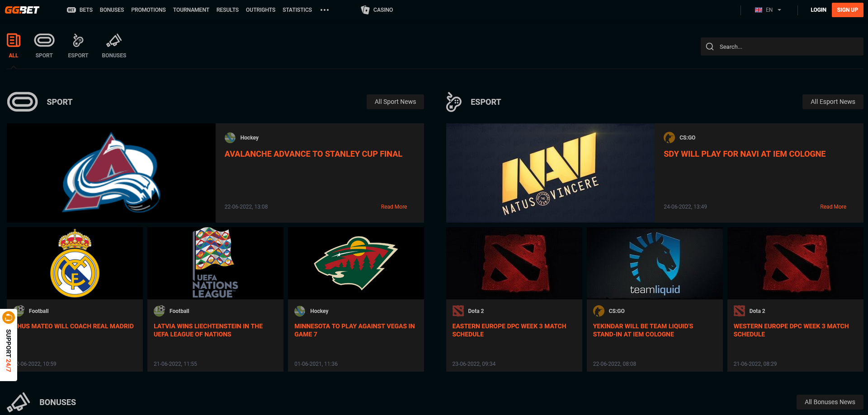The height and width of the screenshot is (415, 868).
Task: Click the BONUSES section megaphone icon
Action: pyautogui.click(x=19, y=402)
